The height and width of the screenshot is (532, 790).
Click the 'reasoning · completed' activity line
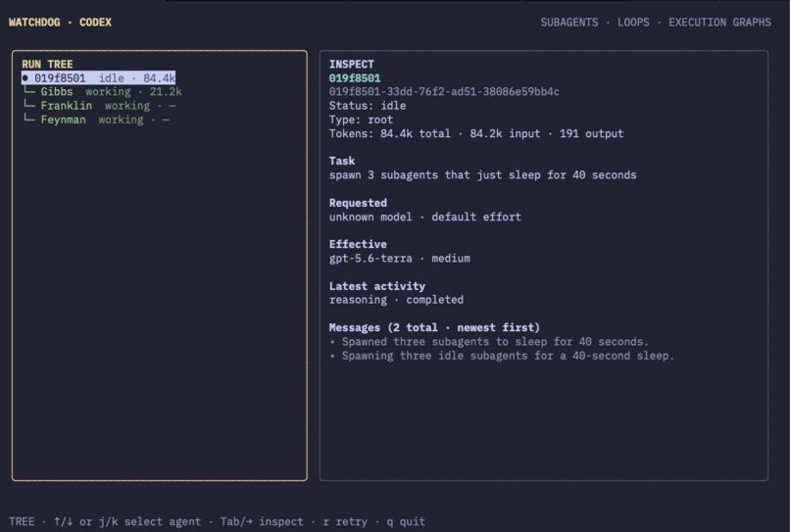click(x=396, y=300)
